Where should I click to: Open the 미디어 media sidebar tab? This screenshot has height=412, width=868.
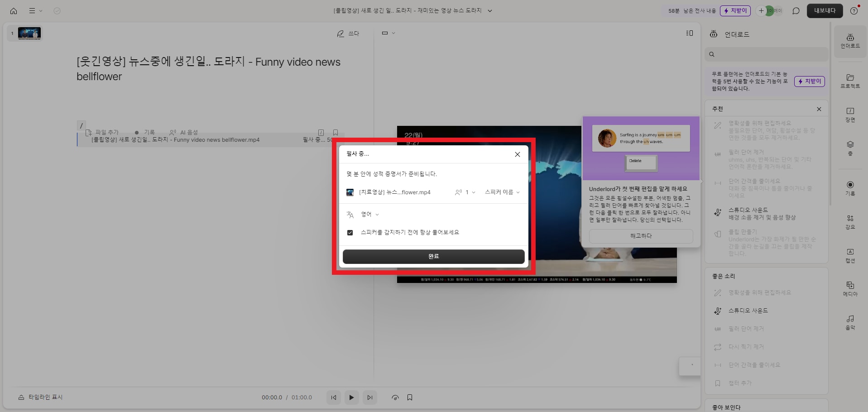click(850, 289)
